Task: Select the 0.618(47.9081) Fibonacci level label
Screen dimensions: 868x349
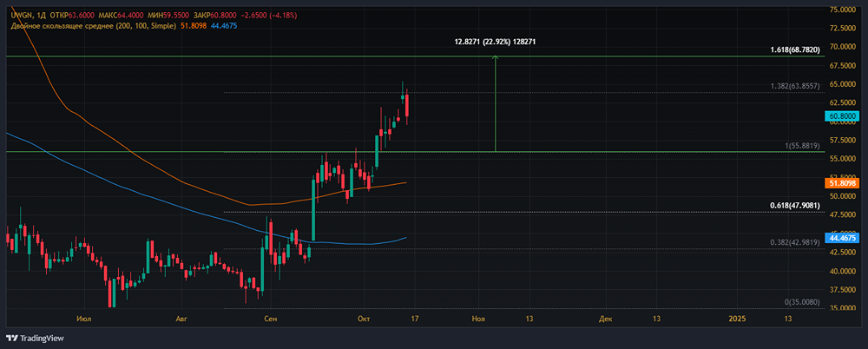Action: point(797,206)
